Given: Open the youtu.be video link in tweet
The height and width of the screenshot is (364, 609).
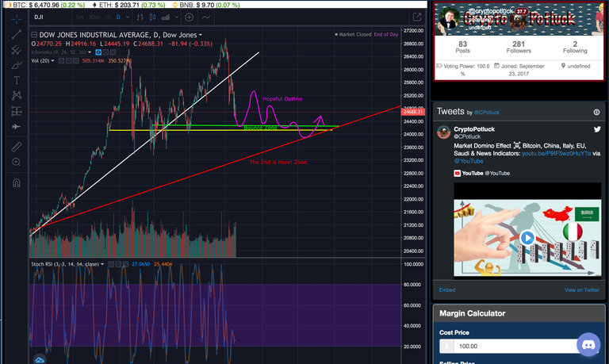Looking at the screenshot, I should (x=557, y=153).
